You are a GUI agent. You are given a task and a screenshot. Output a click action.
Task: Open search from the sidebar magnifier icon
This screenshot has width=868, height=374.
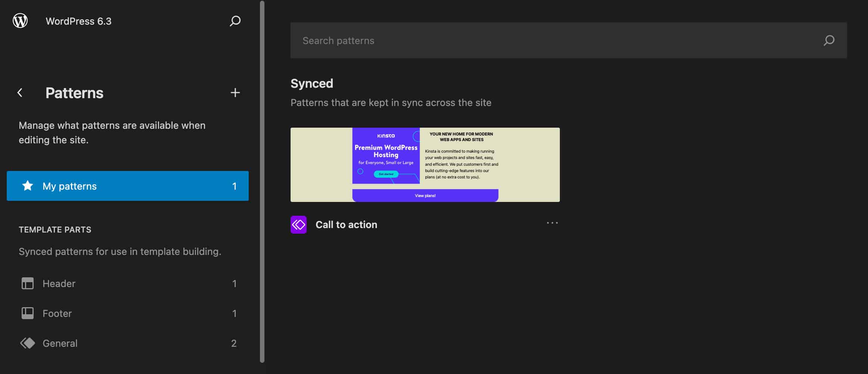[235, 21]
